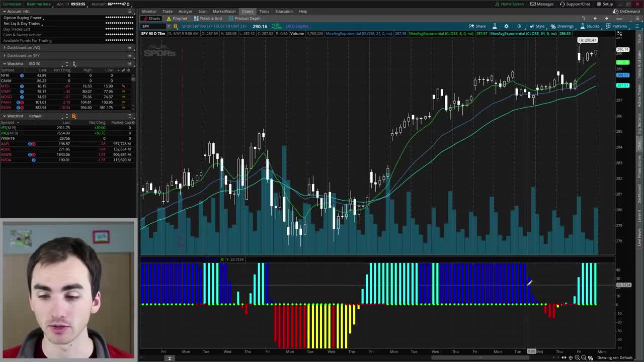Switch to the MarketWatch tab
The height and width of the screenshot is (362, 644).
point(224,11)
